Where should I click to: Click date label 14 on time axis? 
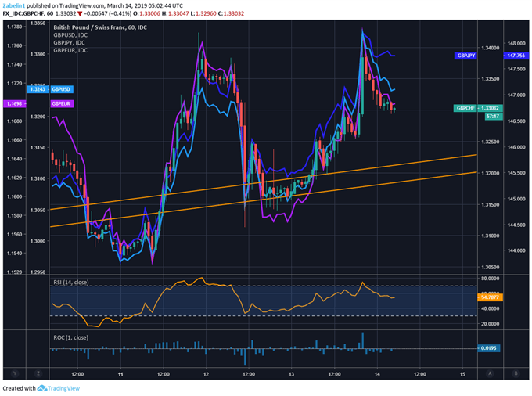point(377,374)
